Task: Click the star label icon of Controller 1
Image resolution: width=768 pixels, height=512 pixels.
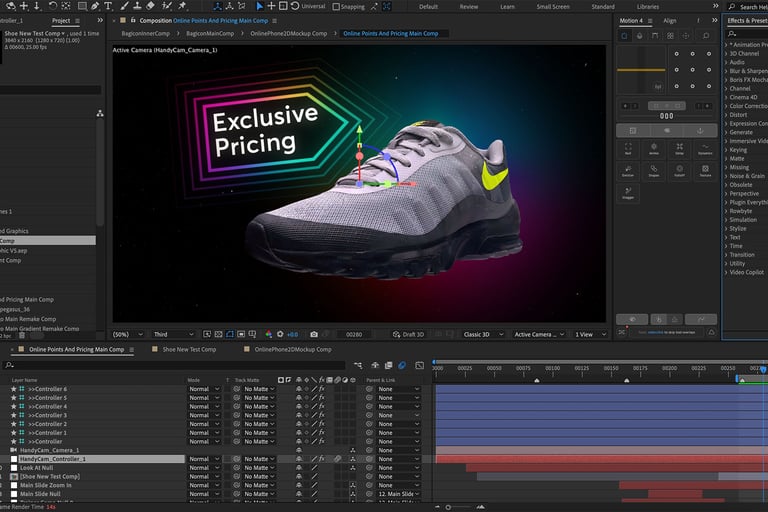Action: point(14,433)
